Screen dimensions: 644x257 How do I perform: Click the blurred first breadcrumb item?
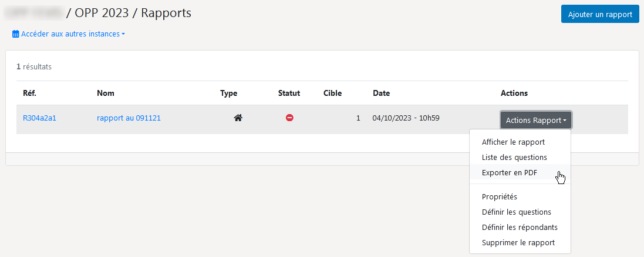tap(33, 13)
